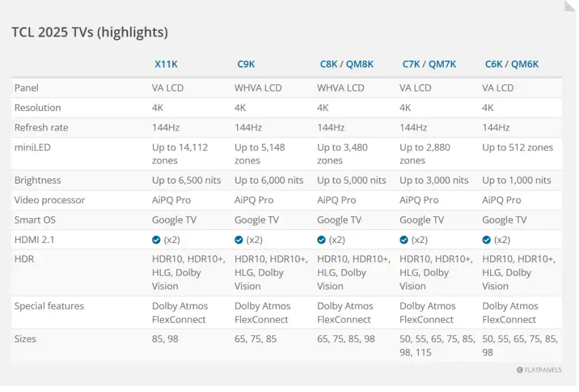This screenshot has width=579, height=392.
Task: Open the C6K / QM6K header link
Action: click(512, 64)
